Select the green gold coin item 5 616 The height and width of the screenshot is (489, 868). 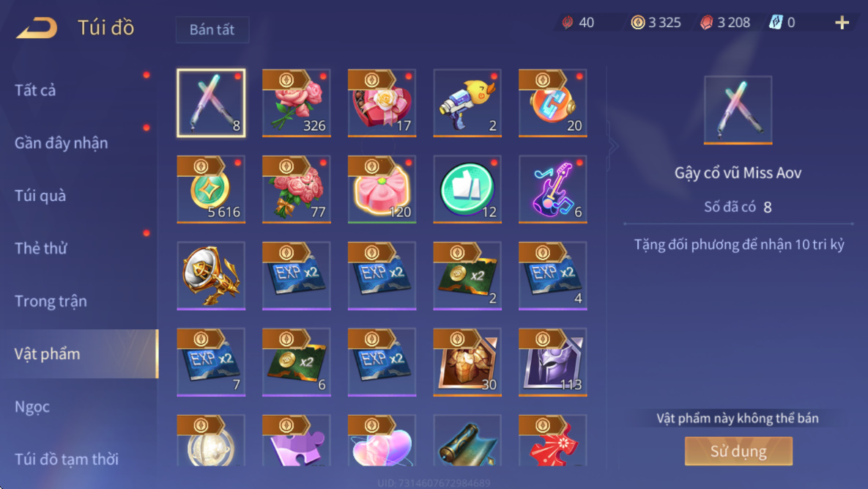(x=211, y=189)
